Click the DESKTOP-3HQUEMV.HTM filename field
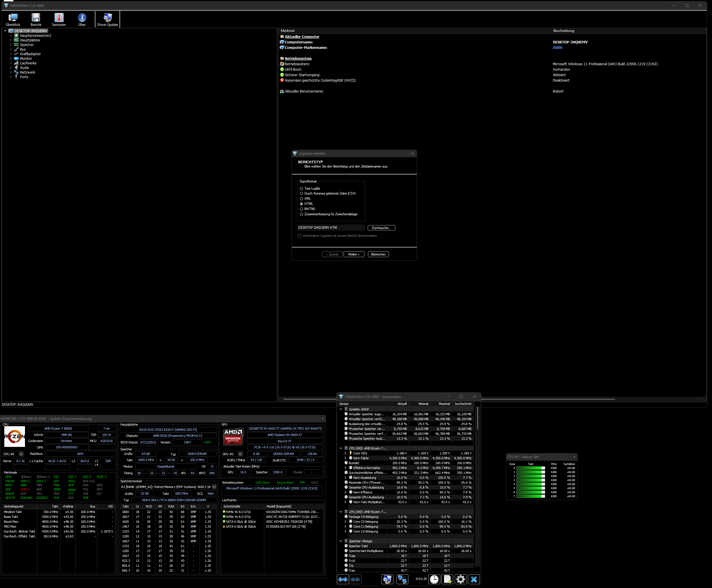 [331, 228]
